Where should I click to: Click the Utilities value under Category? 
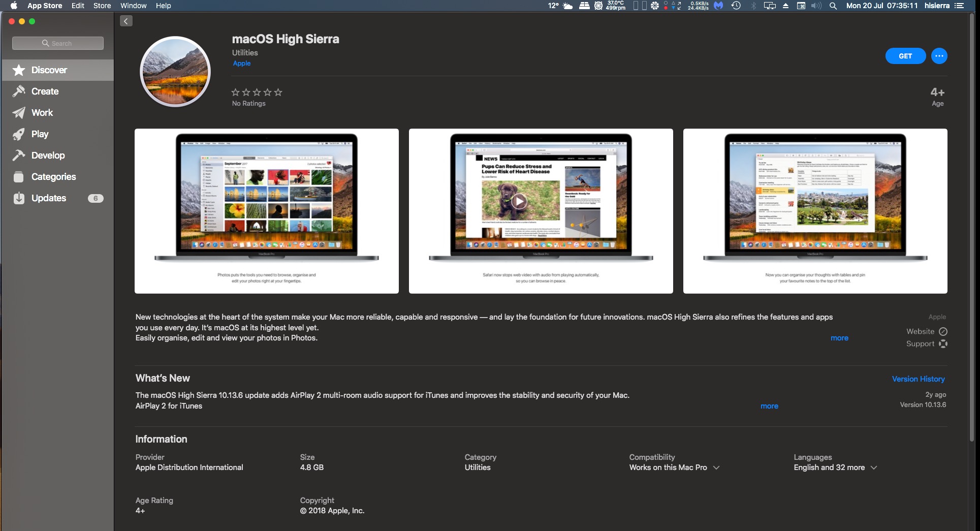click(x=478, y=467)
